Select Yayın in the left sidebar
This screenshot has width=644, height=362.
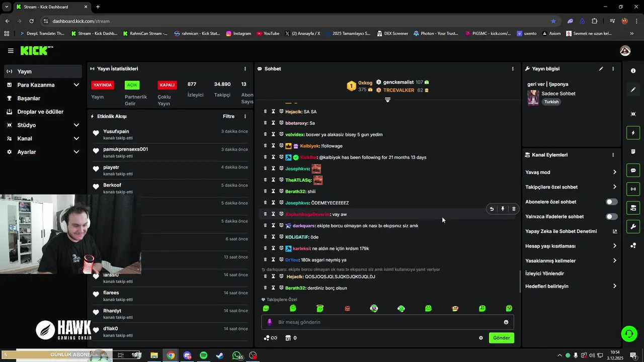point(43,71)
